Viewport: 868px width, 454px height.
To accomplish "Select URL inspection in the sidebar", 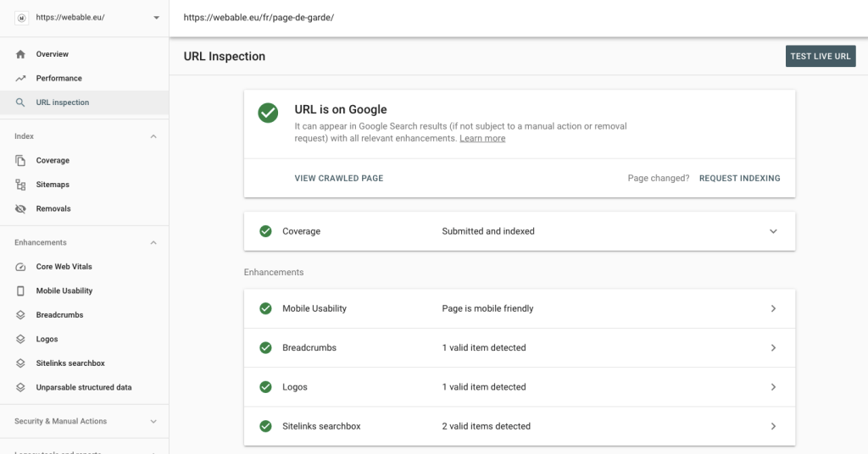I will click(x=85, y=102).
